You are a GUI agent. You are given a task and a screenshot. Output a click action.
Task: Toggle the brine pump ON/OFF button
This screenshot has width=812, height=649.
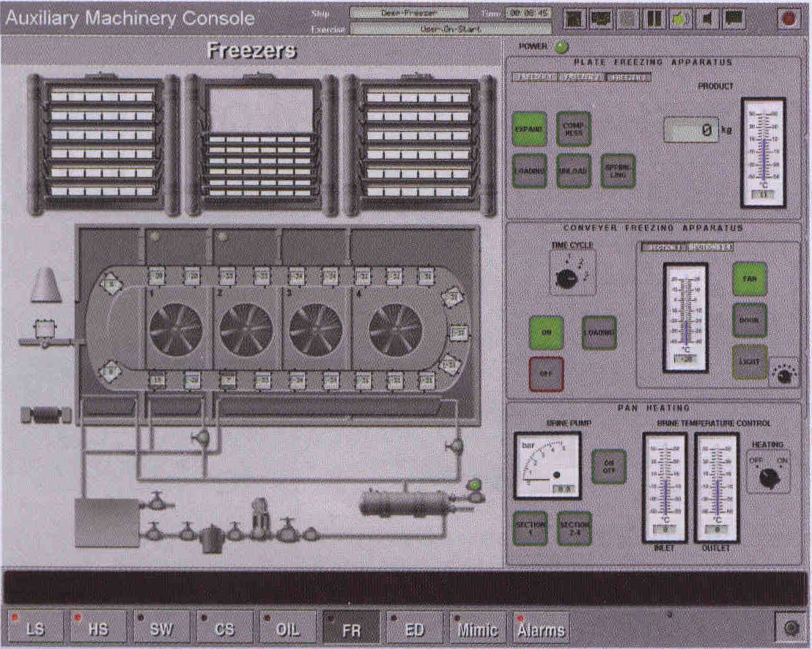click(x=609, y=466)
